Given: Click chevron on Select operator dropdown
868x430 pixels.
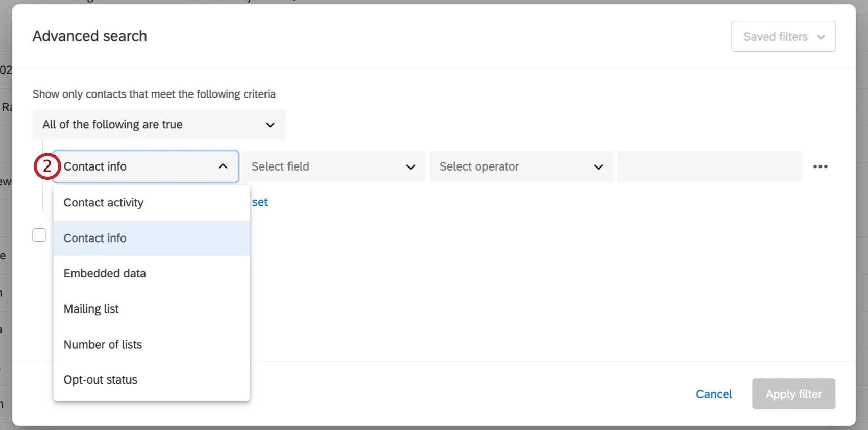Looking at the screenshot, I should [x=598, y=167].
